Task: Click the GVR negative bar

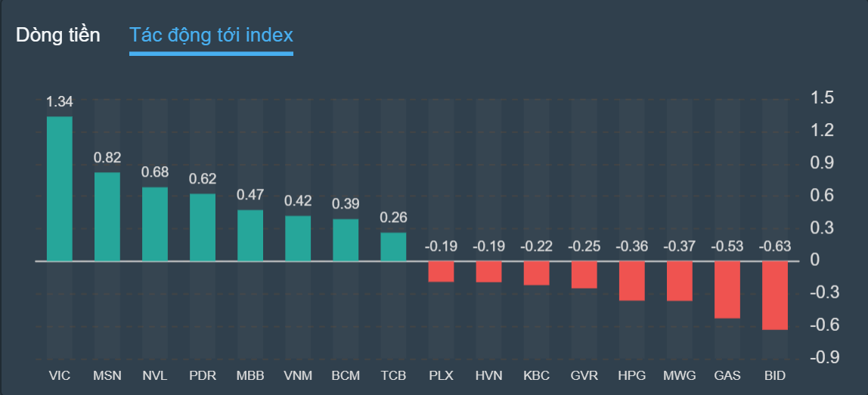Action: [584, 275]
